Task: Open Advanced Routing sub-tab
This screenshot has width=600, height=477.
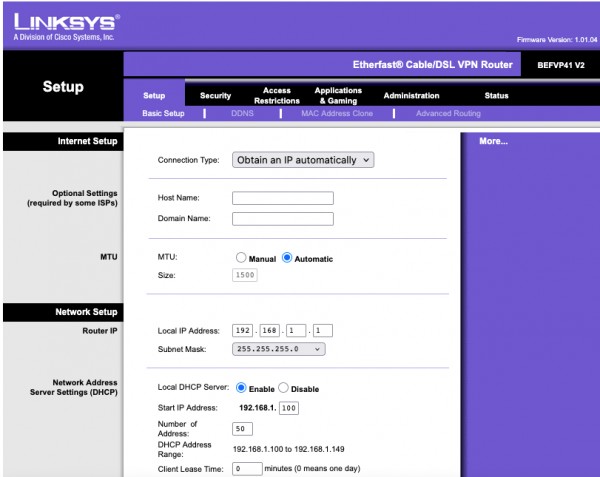Action: [447, 114]
